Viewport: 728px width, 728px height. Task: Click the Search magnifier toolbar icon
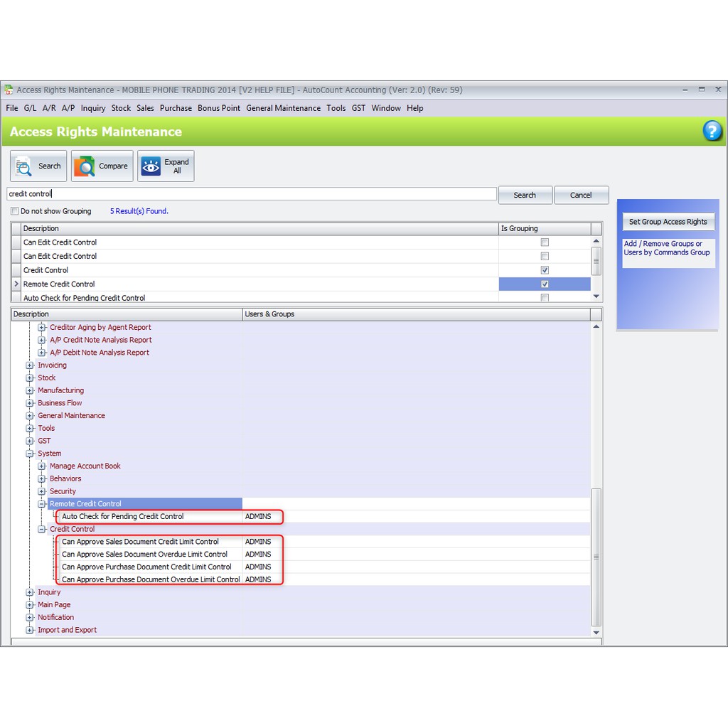pyautogui.click(x=24, y=166)
